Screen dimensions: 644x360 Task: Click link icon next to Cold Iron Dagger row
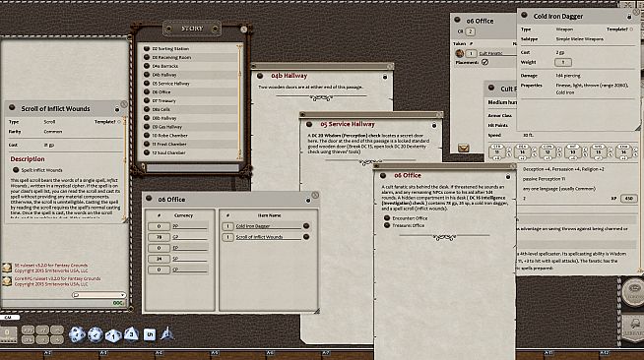tap(306, 226)
